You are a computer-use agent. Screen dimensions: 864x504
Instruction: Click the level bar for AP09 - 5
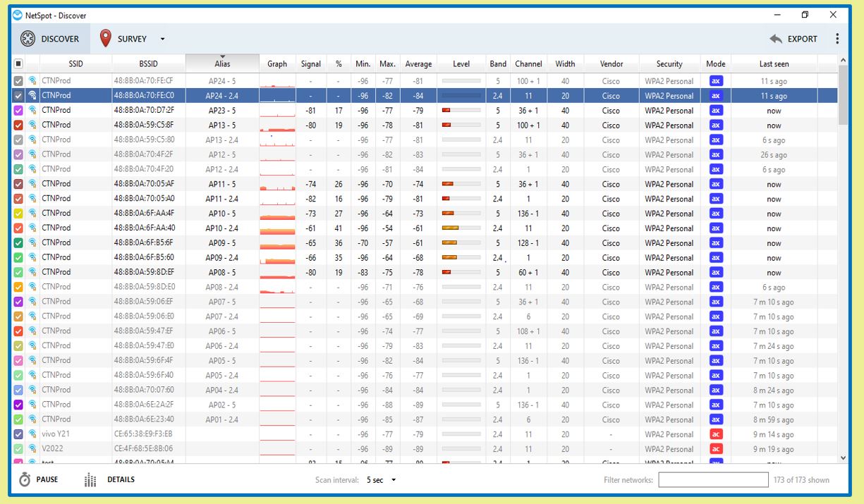461,243
